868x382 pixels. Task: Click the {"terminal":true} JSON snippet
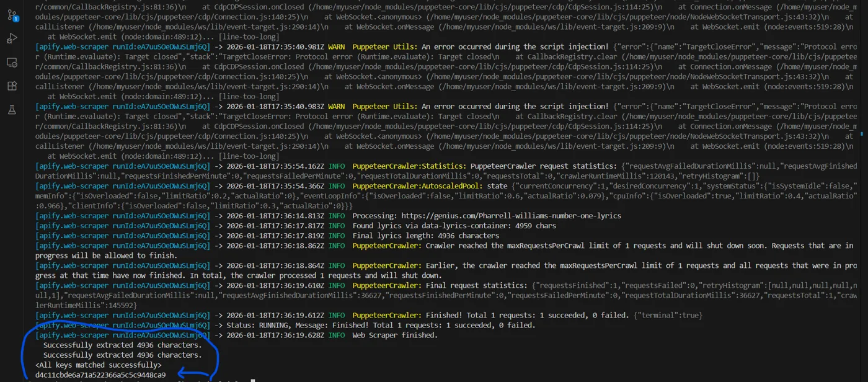(666, 315)
